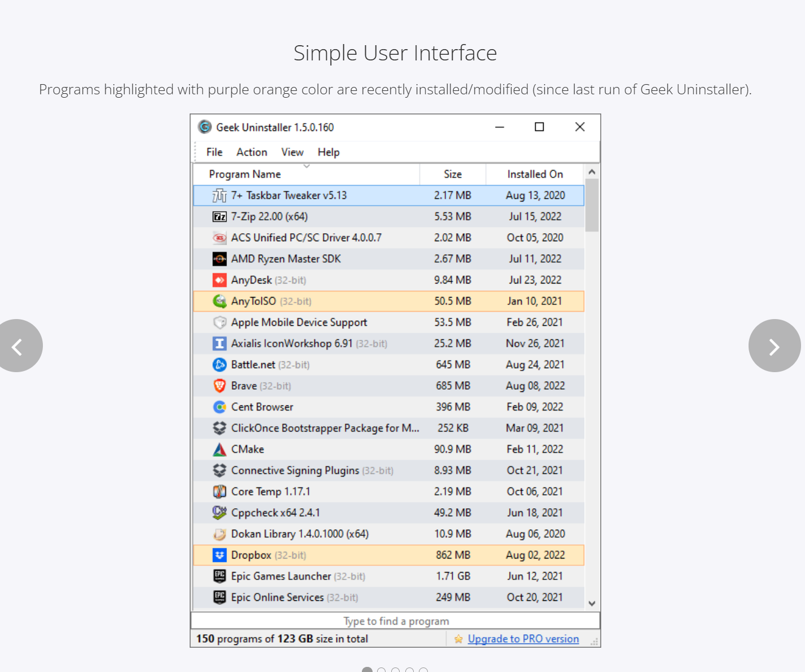Screen dimensions: 805x672
Task: Go to the next carousel slide
Action: pyautogui.click(x=775, y=346)
